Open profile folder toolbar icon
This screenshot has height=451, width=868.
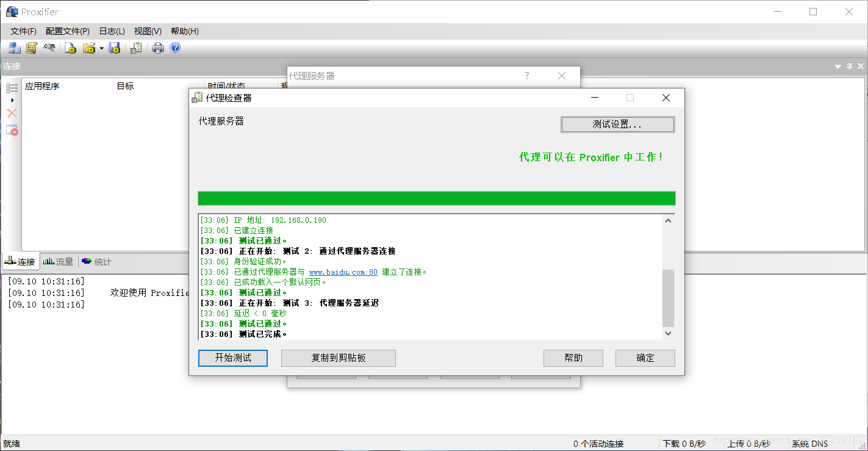(x=89, y=48)
